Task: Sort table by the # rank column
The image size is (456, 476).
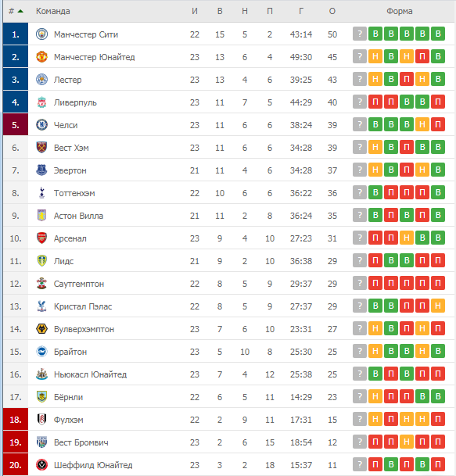Action: (x=16, y=11)
